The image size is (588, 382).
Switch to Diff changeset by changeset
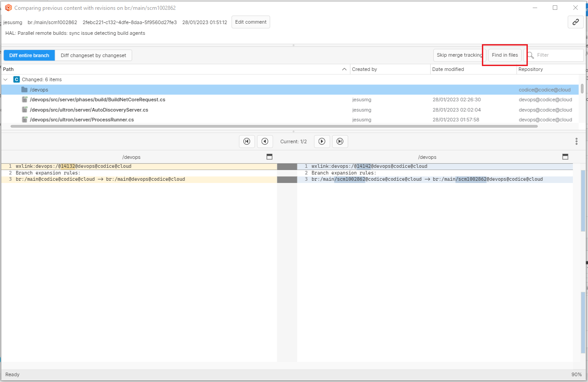tap(93, 55)
